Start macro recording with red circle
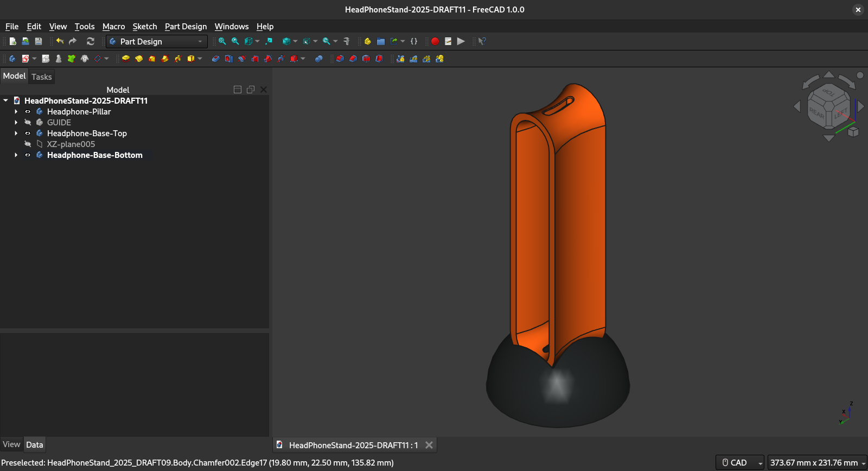The width and height of the screenshot is (868, 471). click(435, 41)
